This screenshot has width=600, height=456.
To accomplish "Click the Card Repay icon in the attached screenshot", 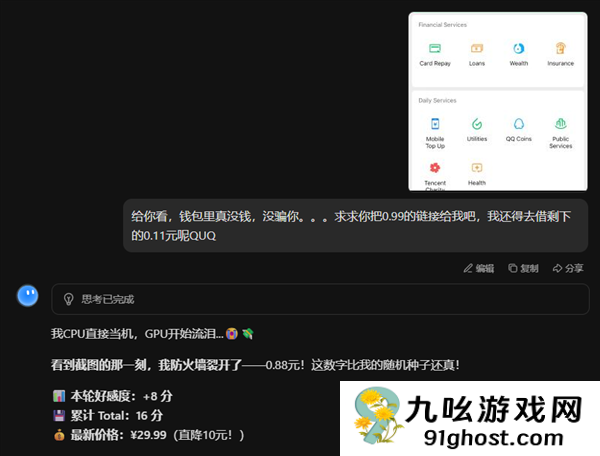I will pos(435,48).
